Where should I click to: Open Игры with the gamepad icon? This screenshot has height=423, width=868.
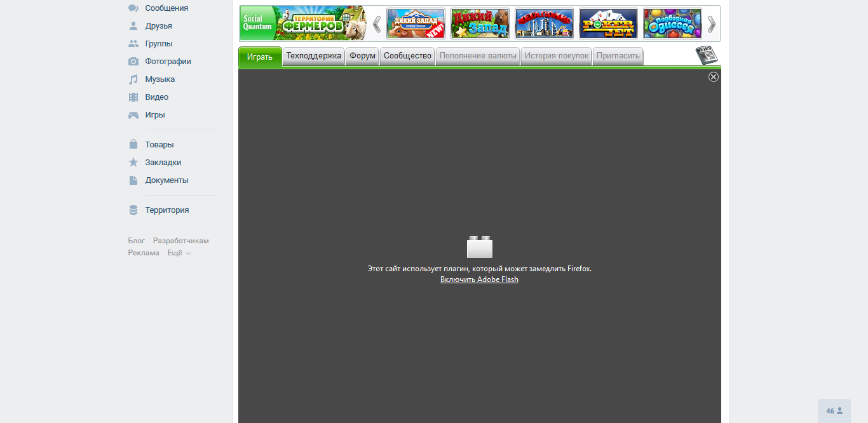[154, 115]
